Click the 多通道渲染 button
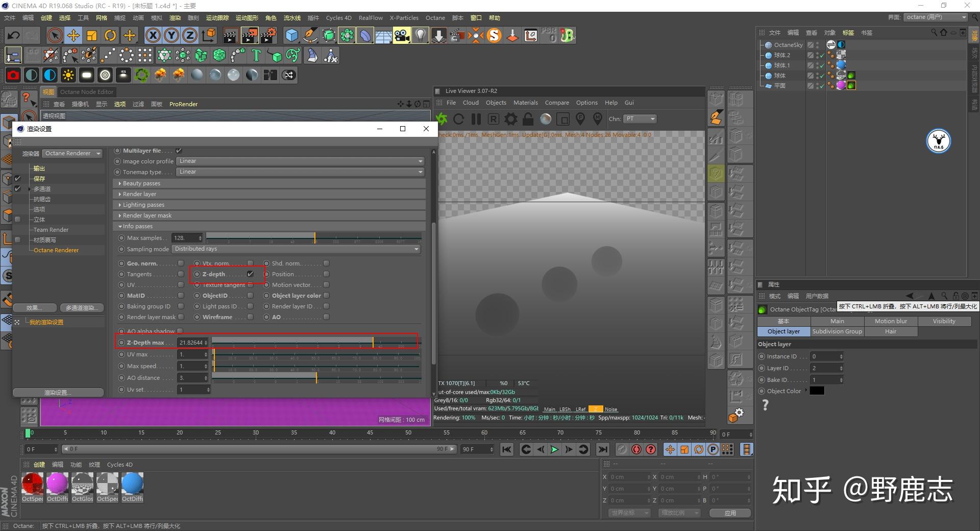Viewport: 980px width, 531px height. click(x=82, y=308)
